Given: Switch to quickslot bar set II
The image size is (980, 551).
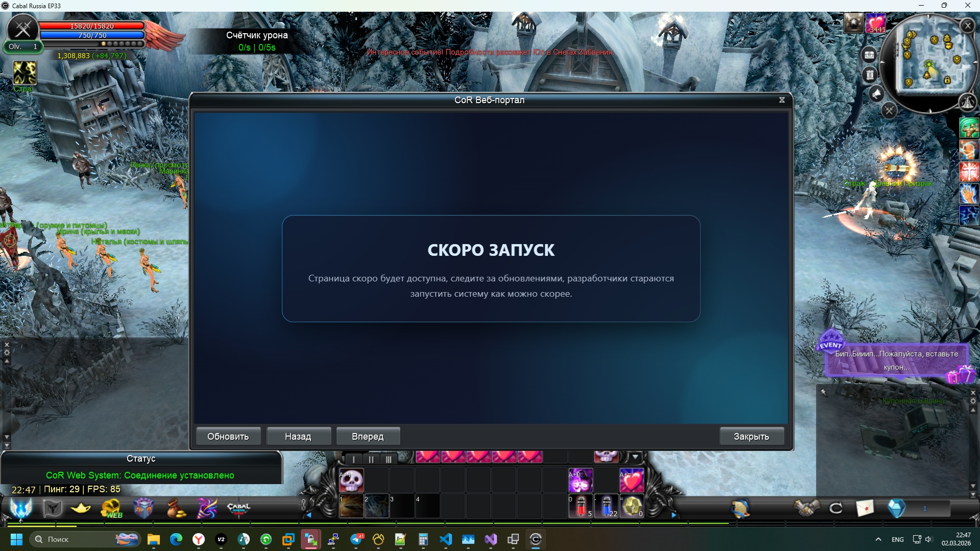Looking at the screenshot, I should [371, 459].
